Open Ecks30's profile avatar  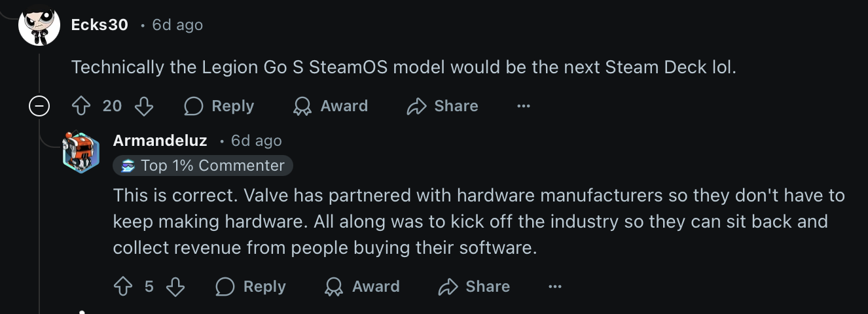[39, 25]
